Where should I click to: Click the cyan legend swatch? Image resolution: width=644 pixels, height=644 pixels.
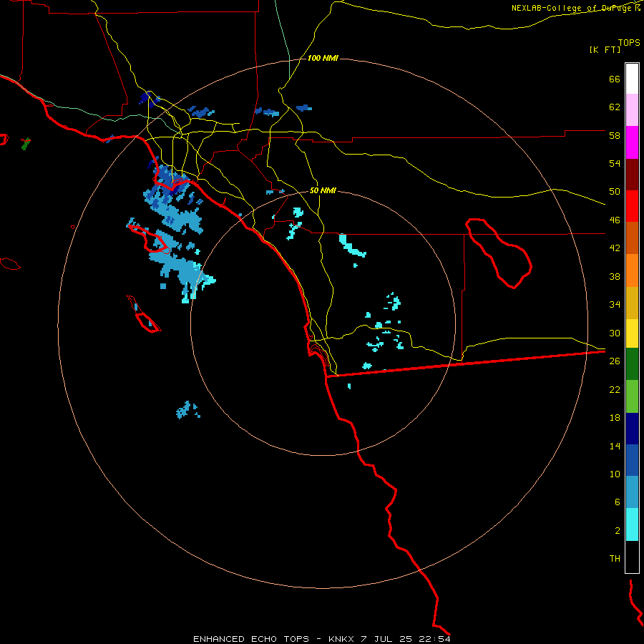pyautogui.click(x=632, y=525)
